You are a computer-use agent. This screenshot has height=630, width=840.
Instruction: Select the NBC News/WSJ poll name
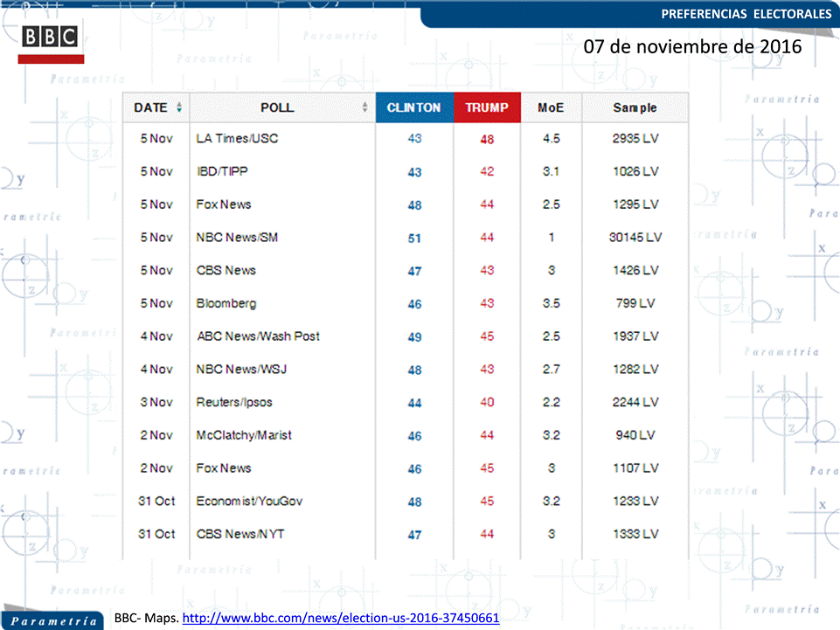coord(241,369)
